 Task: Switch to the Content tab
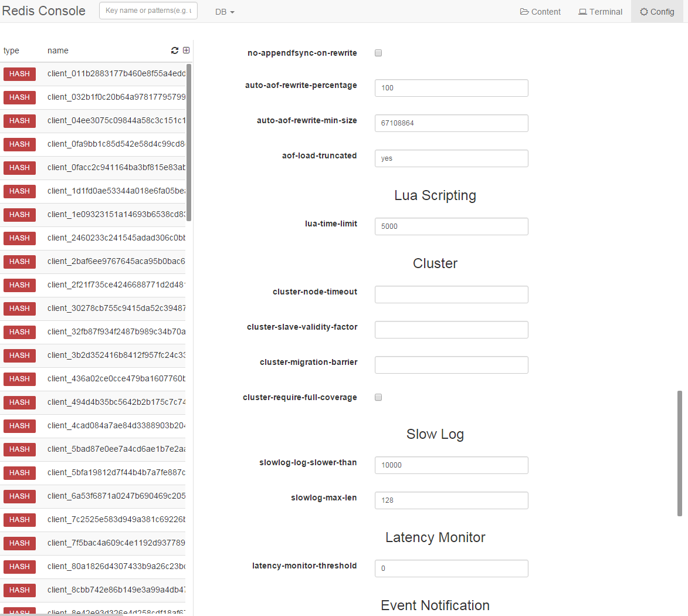(x=540, y=12)
